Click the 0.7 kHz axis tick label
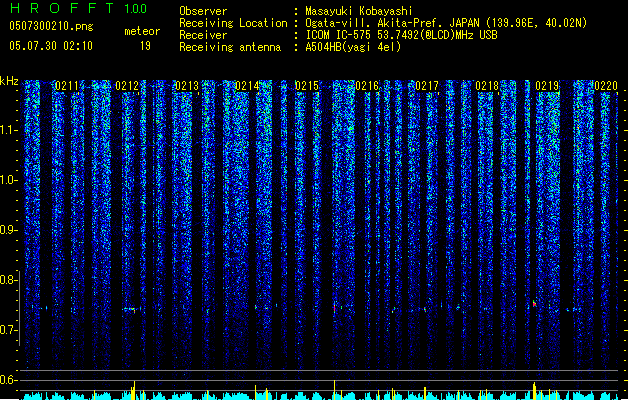The image size is (629, 400). (9, 330)
